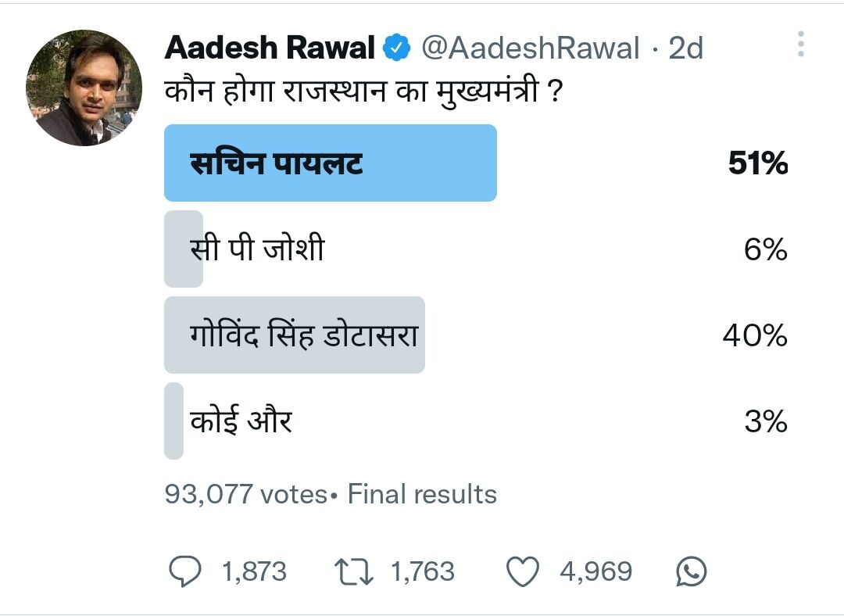
Task: Select the कोई और poll option
Action: point(241,422)
